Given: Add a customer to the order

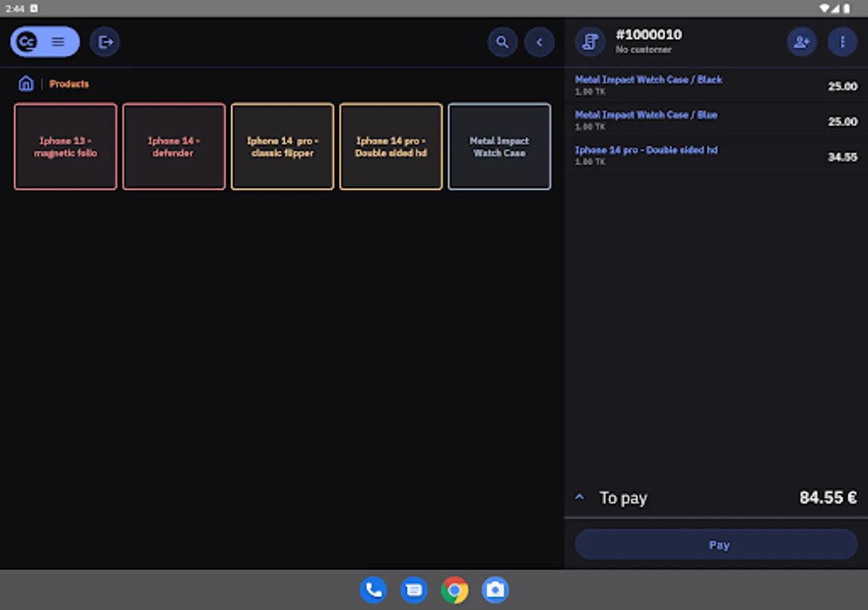Looking at the screenshot, I should click(x=802, y=42).
